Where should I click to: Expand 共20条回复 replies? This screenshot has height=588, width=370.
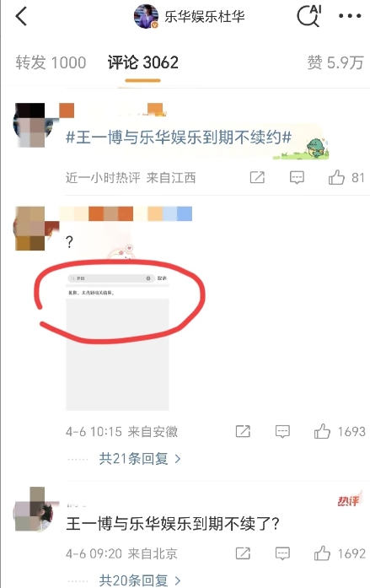(x=140, y=580)
